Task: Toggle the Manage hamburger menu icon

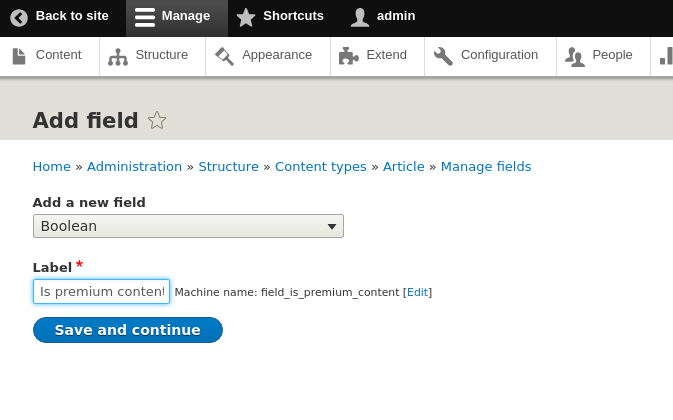Action: pos(145,18)
